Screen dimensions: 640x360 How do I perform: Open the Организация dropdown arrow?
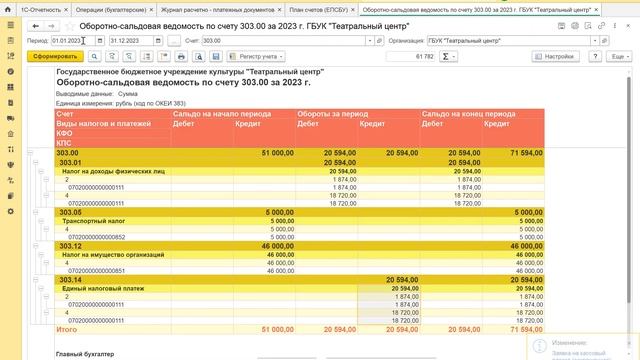tap(595, 41)
